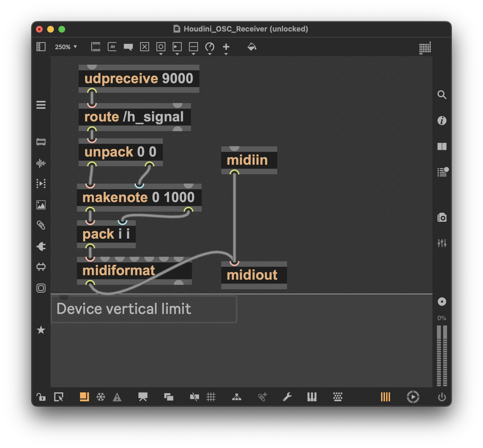Image resolution: width=483 pixels, height=448 pixels.
Task: Select the unpack 0 0 object
Action: 121,152
